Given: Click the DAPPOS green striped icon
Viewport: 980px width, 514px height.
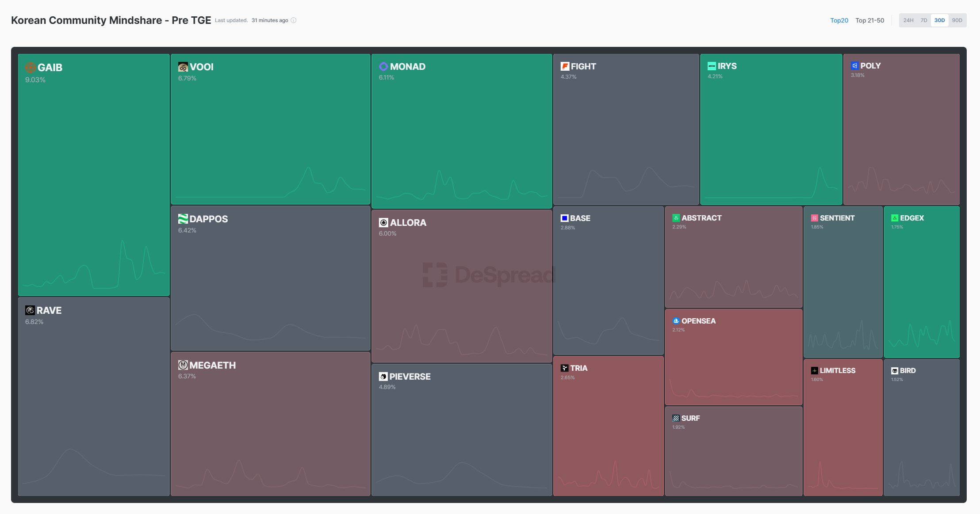Looking at the screenshot, I should tap(183, 219).
